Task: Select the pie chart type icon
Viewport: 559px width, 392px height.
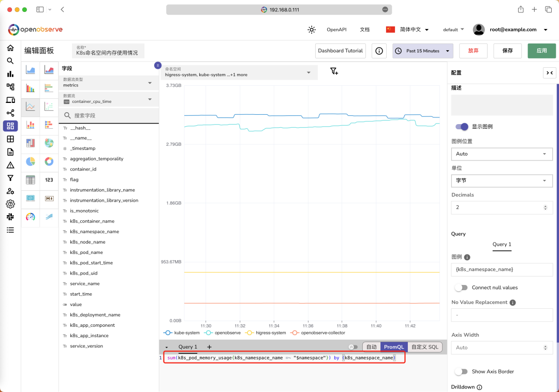Action: [31, 162]
